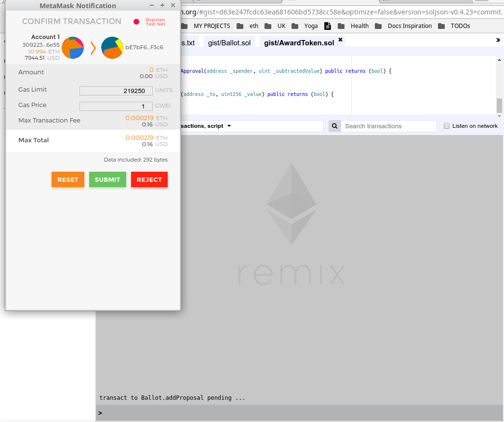Open MY PROJECTS bookmarks folder
The height and width of the screenshot is (422, 504).
(x=206, y=26)
